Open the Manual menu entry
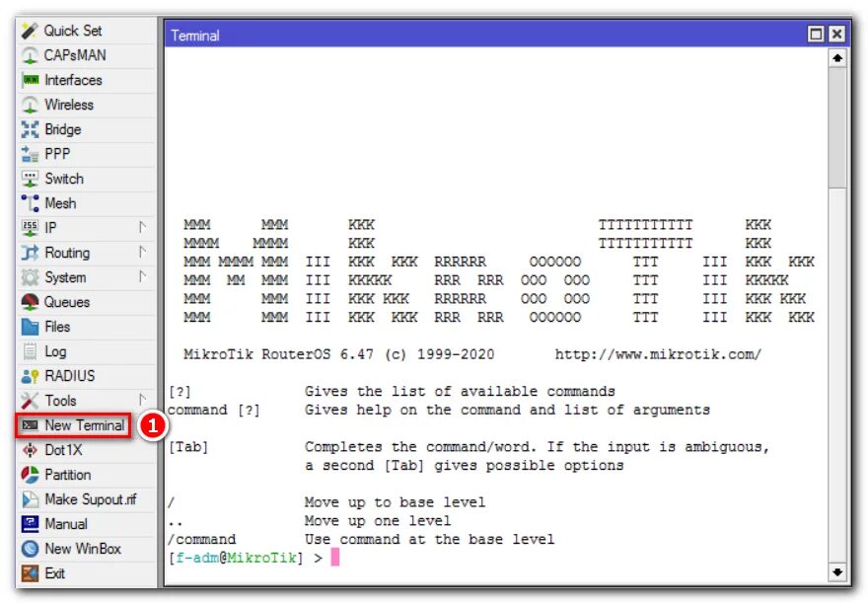The width and height of the screenshot is (868, 604). click(87, 524)
